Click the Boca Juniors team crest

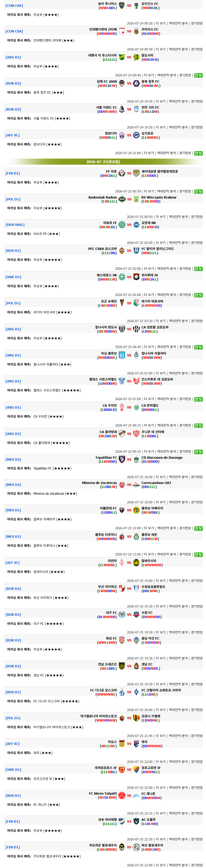(121, 5)
